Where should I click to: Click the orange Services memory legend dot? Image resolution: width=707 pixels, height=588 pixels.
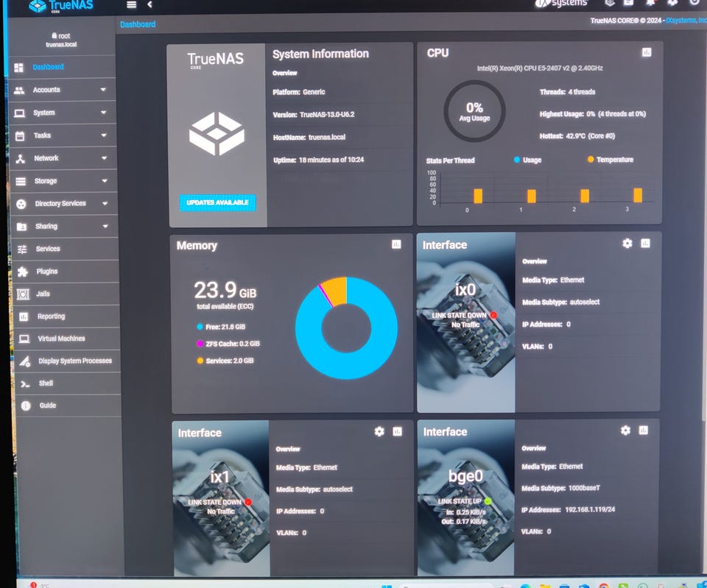(200, 361)
